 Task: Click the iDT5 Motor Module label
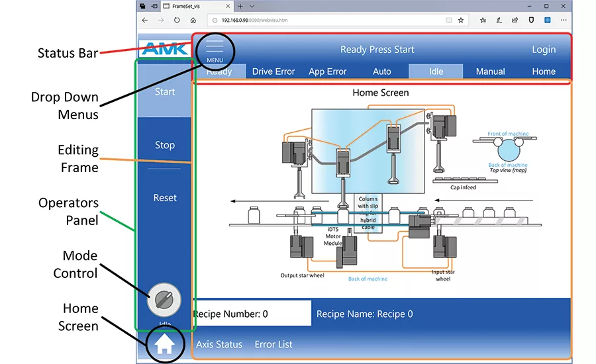click(x=333, y=236)
